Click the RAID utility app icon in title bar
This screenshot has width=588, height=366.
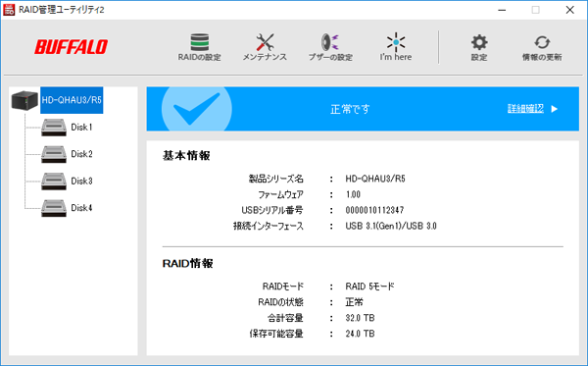click(9, 10)
